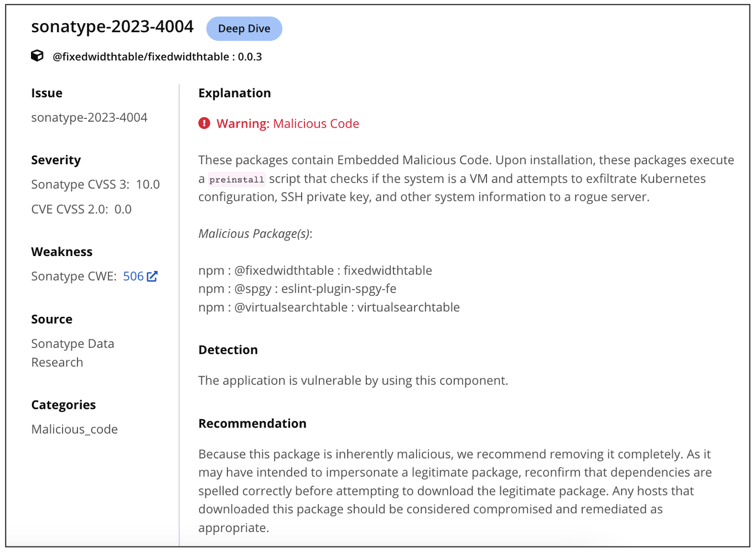Click the red warning exclamation icon
756x553 pixels.
(204, 123)
